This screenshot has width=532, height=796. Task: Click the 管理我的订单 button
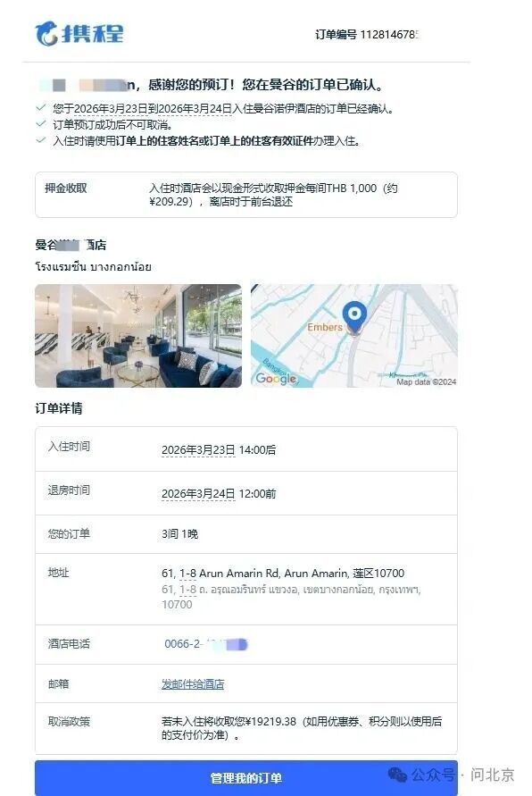pyautogui.click(x=246, y=778)
